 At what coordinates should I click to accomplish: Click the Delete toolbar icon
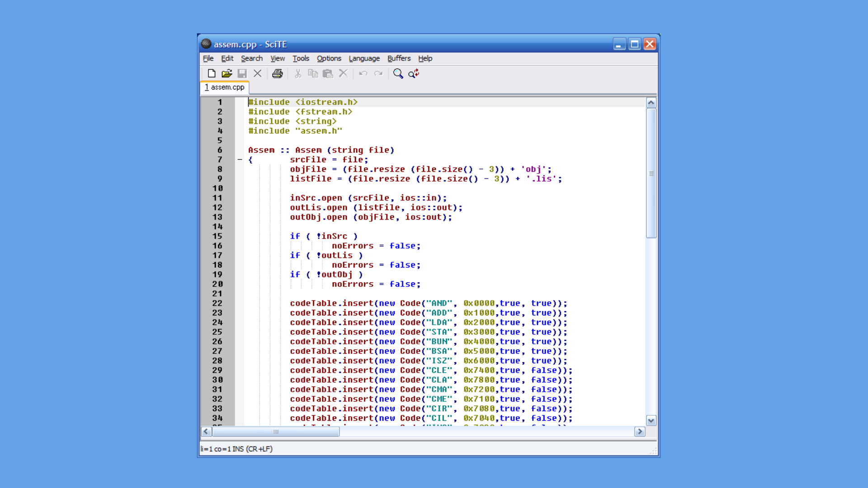tap(344, 73)
